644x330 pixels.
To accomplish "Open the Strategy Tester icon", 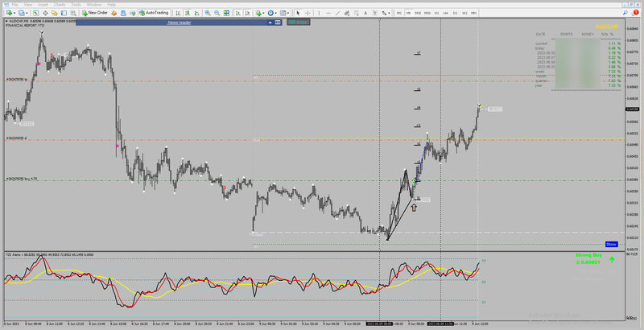I will point(73,13).
